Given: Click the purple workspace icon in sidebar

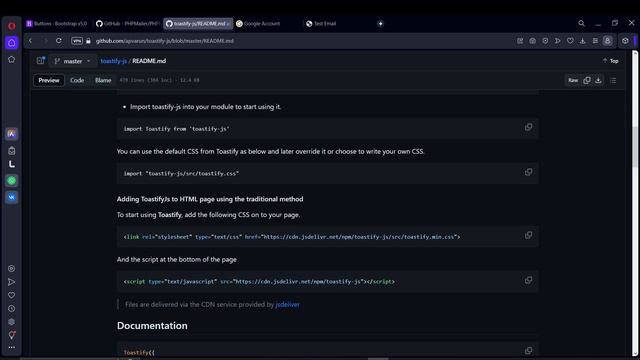Looking at the screenshot, I should (x=11, y=43).
